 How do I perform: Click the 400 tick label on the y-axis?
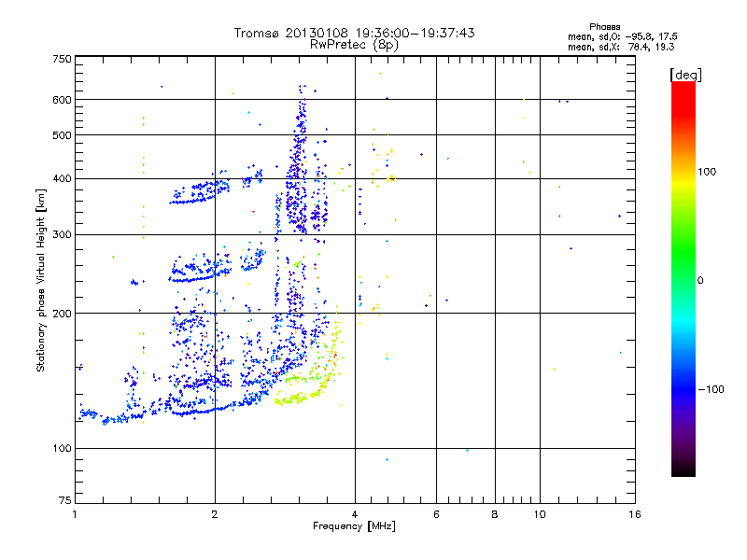tap(62, 178)
